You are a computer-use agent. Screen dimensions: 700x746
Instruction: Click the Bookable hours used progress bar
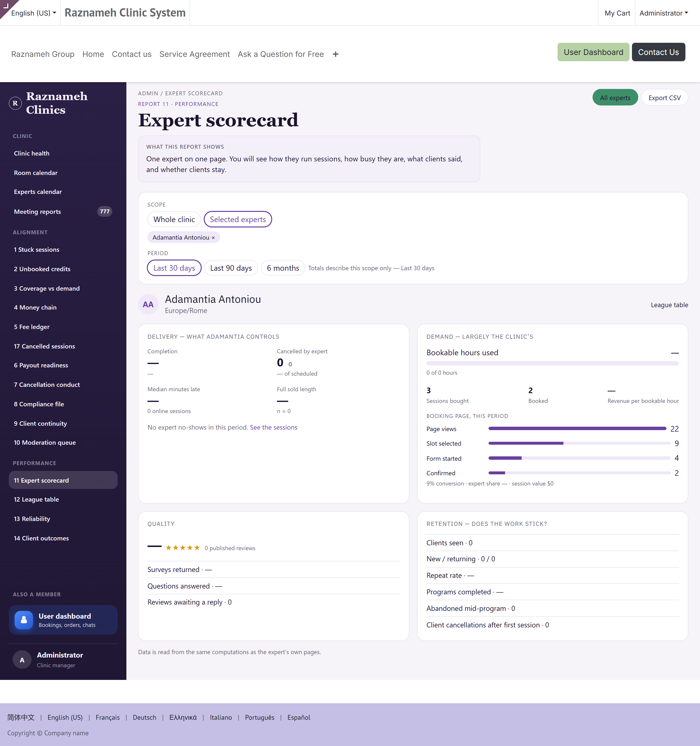[552, 363]
